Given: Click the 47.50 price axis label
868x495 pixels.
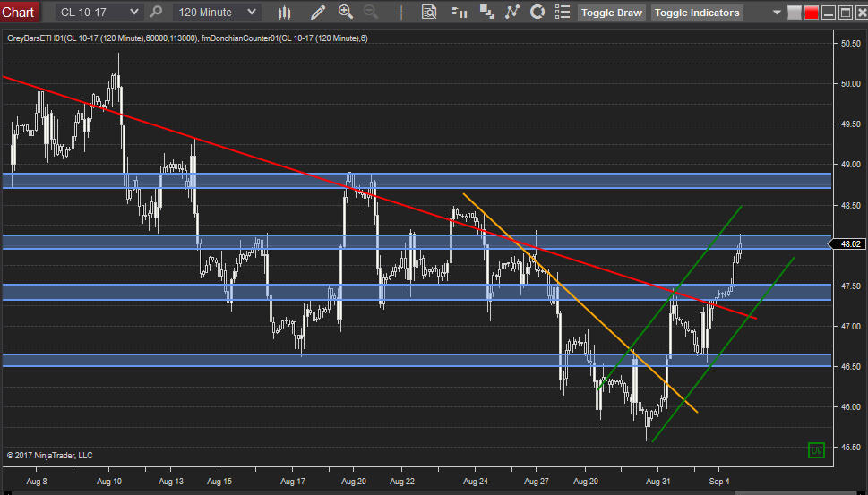Looking at the screenshot, I should [x=850, y=286].
